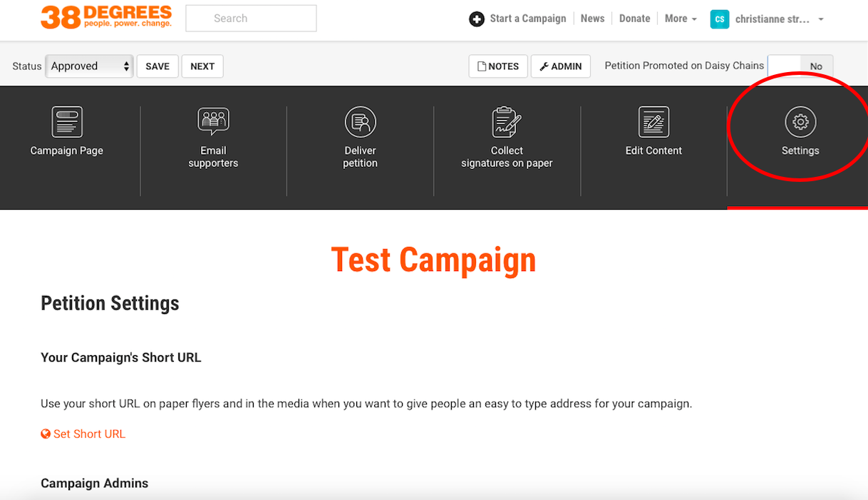Go to the News menu item
868x500 pixels.
click(x=592, y=19)
